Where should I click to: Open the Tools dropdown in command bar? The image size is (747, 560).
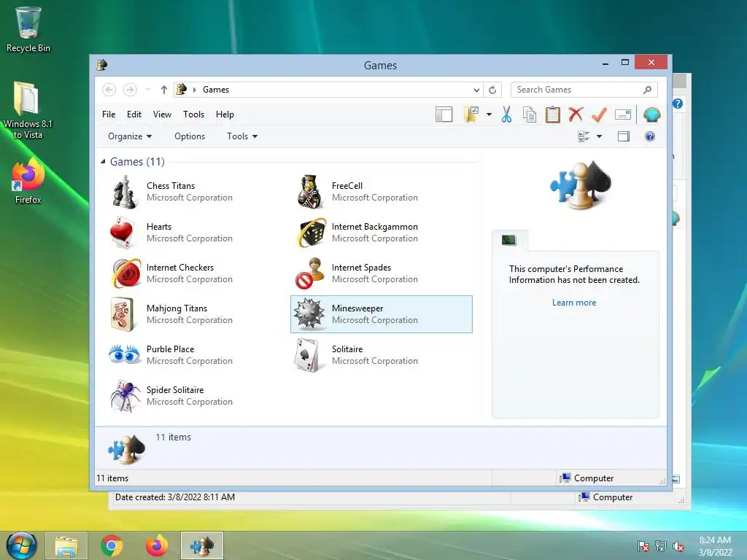coord(242,136)
